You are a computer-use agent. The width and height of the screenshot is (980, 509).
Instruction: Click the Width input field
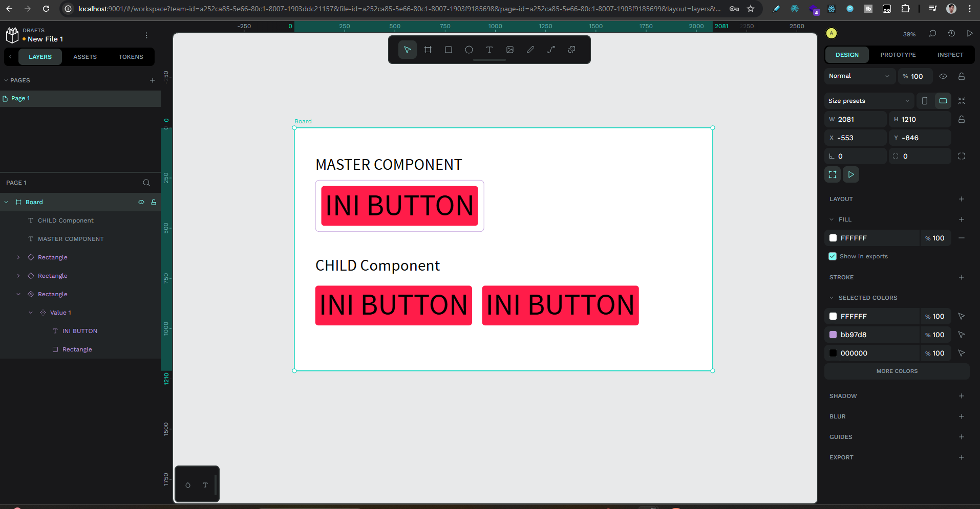point(859,119)
